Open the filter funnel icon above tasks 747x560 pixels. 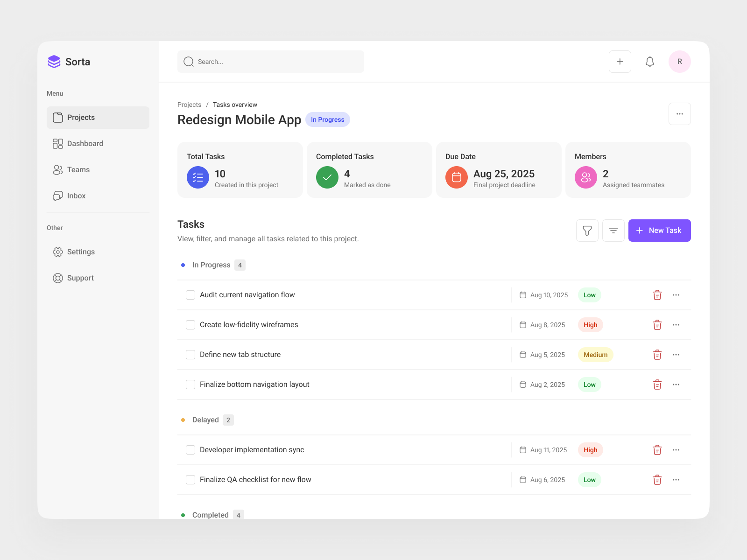coord(587,230)
